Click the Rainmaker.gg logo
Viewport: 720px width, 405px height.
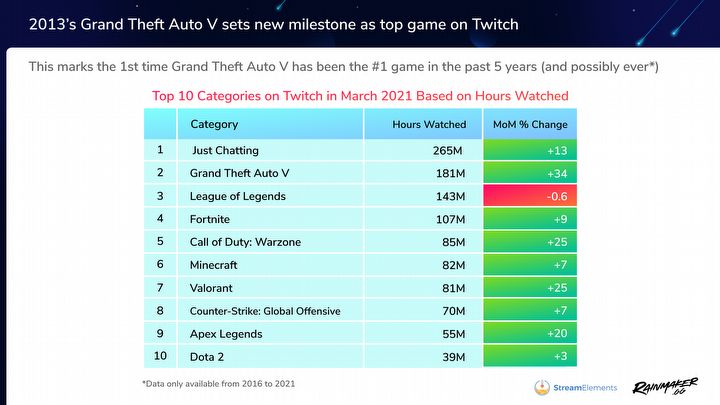pyautogui.click(x=665, y=387)
